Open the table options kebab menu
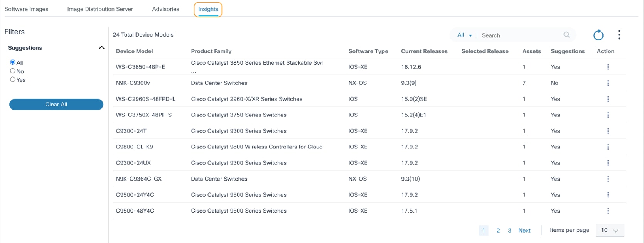The width and height of the screenshot is (644, 243). coord(619,35)
